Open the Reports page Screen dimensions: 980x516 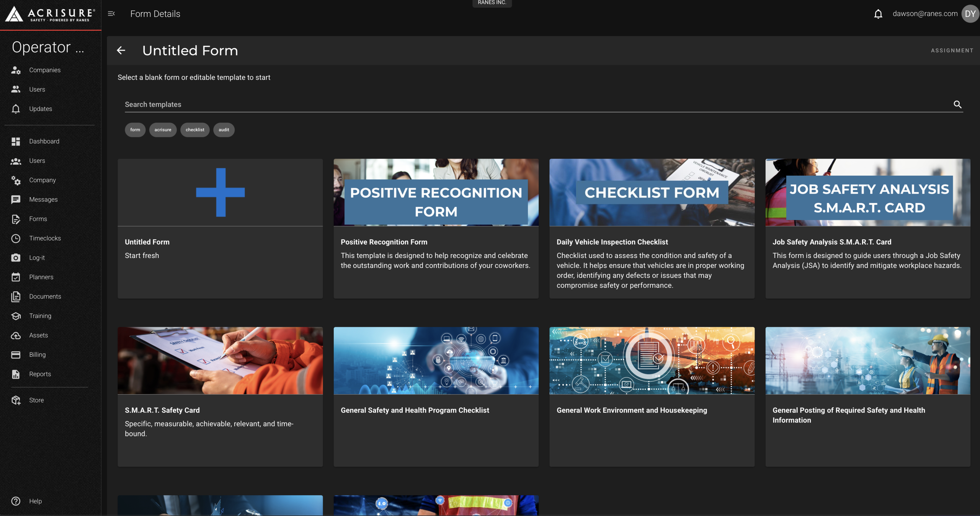coord(40,374)
